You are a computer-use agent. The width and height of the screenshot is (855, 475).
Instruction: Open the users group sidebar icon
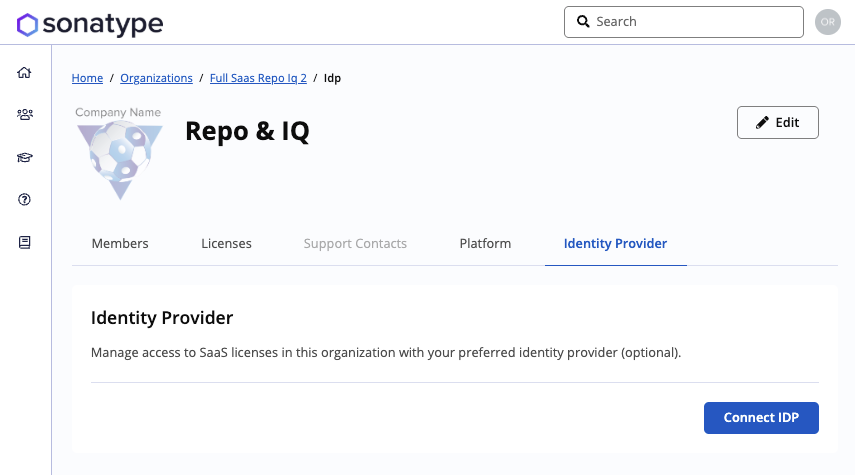click(25, 114)
